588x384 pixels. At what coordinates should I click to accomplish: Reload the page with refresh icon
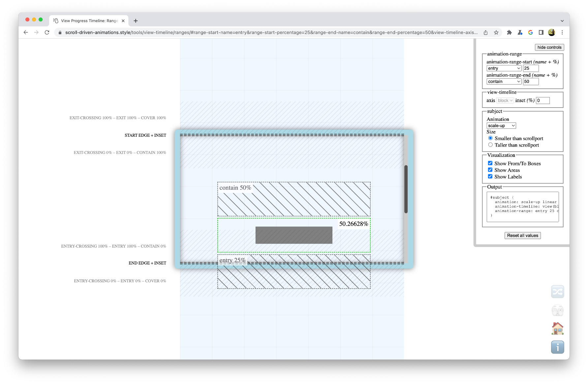tap(47, 32)
